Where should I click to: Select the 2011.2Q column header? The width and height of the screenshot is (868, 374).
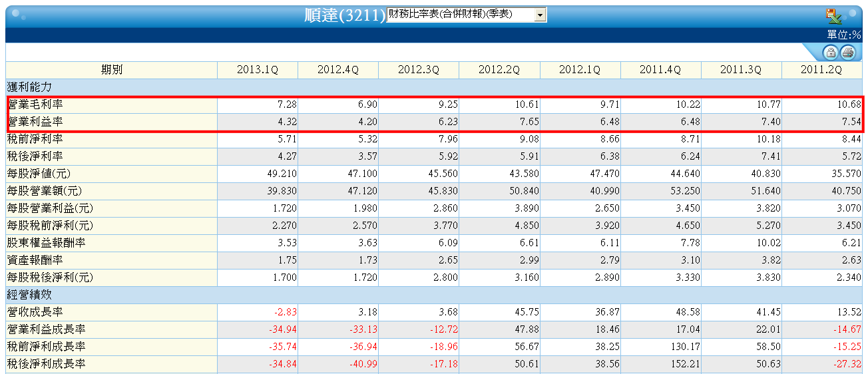point(821,70)
